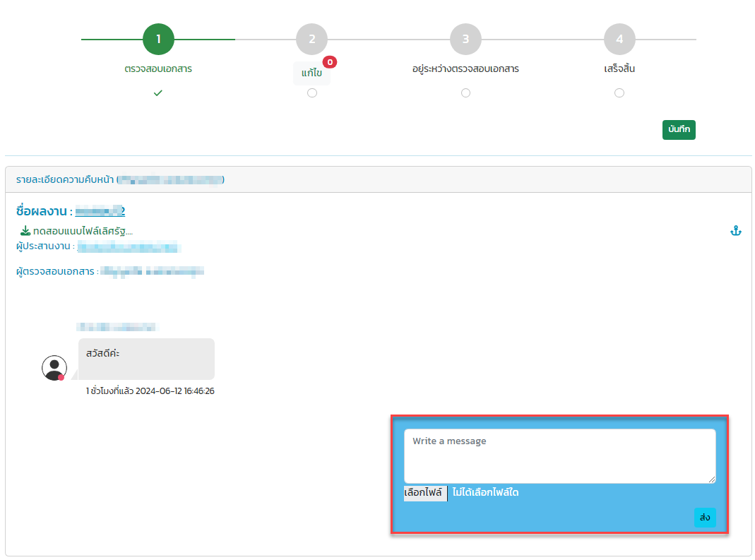Select the radio button under แก้ไข
Screen dimensions: 755x560
[312, 93]
